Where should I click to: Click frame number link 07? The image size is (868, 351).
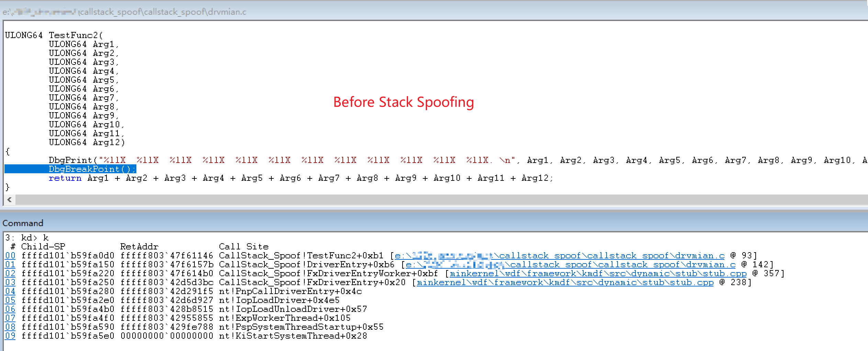click(10, 318)
